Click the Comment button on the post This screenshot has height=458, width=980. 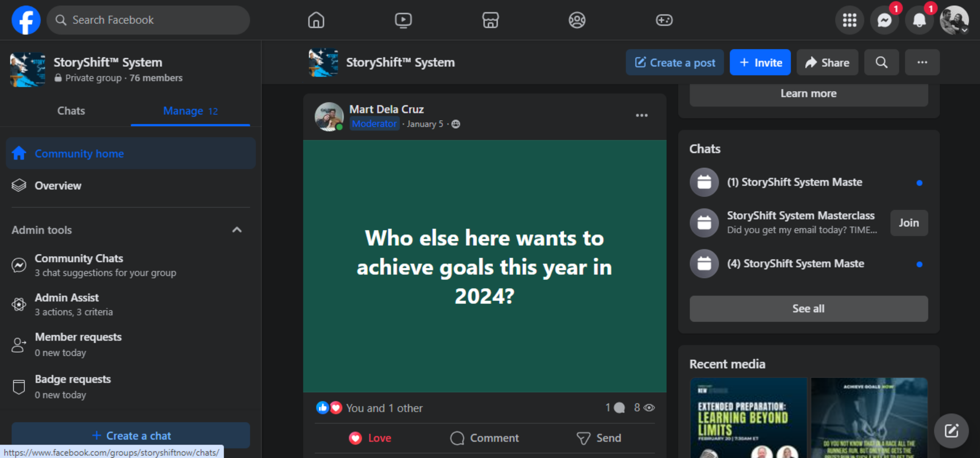point(484,438)
